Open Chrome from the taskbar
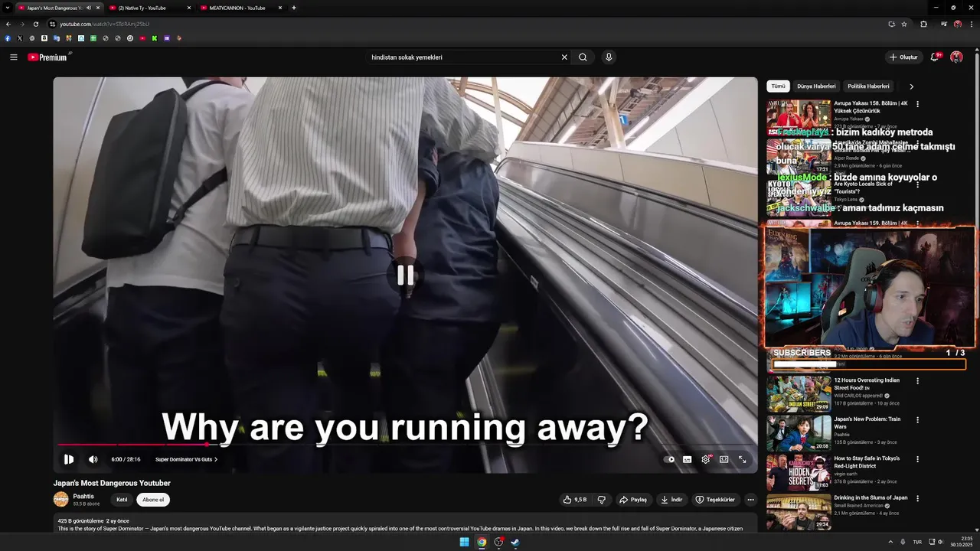The height and width of the screenshot is (551, 980). point(482,543)
